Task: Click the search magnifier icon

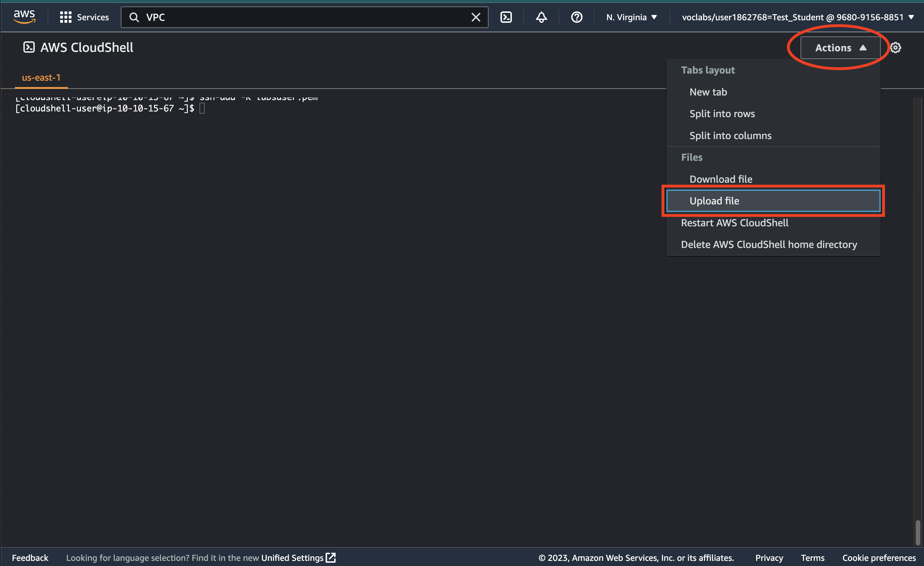Action: click(134, 17)
